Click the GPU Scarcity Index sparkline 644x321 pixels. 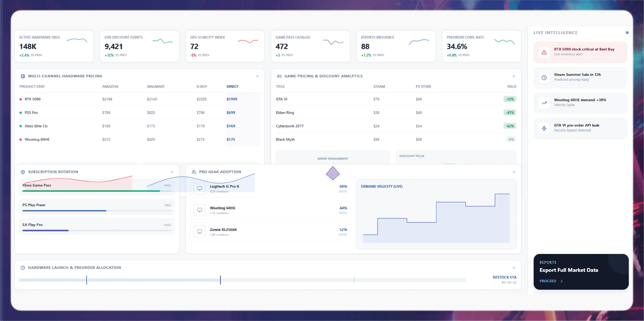click(248, 41)
